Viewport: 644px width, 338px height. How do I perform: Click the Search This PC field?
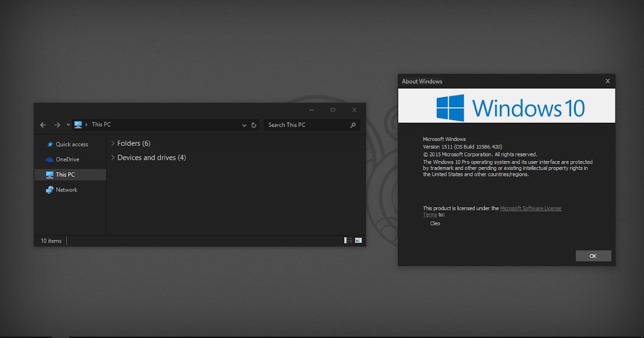pos(312,125)
